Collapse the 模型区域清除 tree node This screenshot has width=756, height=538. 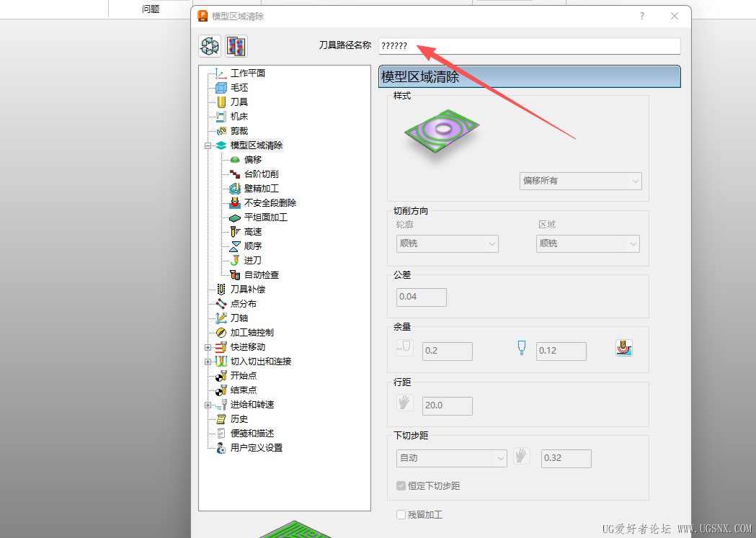(208, 145)
